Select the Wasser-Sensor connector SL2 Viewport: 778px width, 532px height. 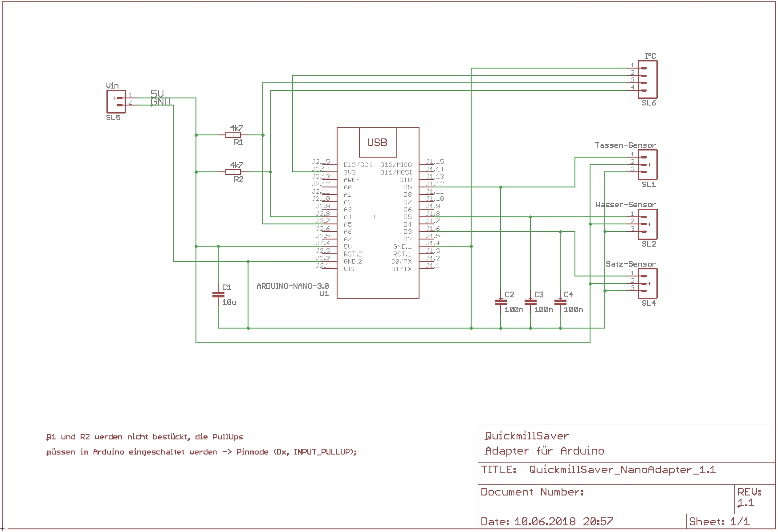coord(648,224)
